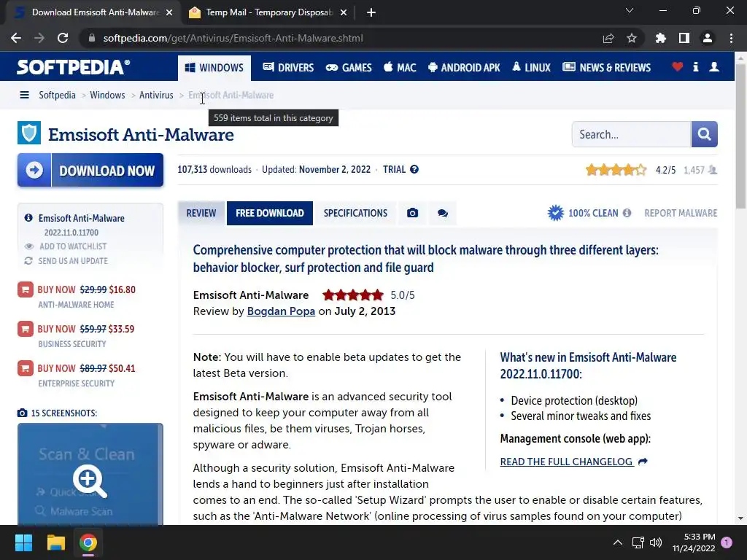Click Report Malware link
This screenshot has width=747, height=560.
point(681,214)
